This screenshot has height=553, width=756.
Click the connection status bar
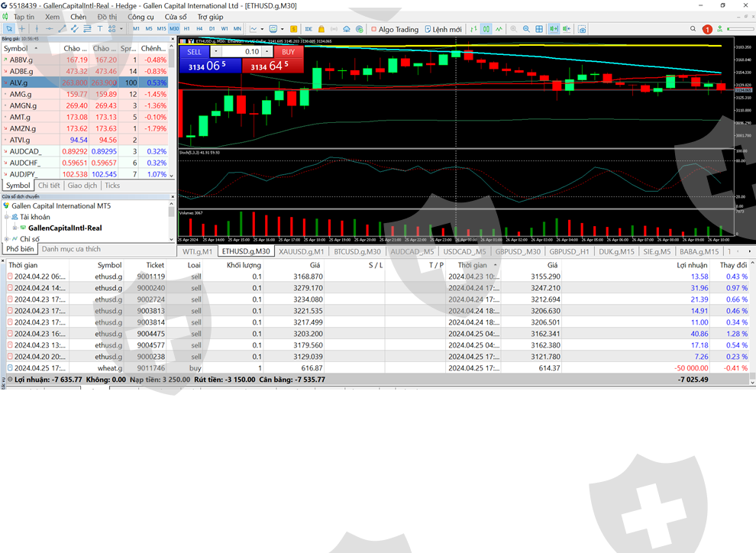coord(741,29)
